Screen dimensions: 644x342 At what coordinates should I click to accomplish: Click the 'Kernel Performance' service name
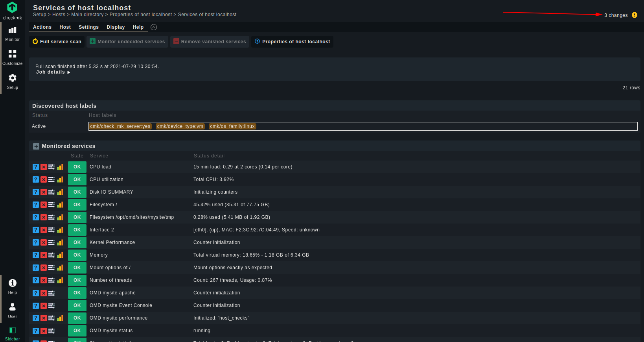(x=112, y=242)
